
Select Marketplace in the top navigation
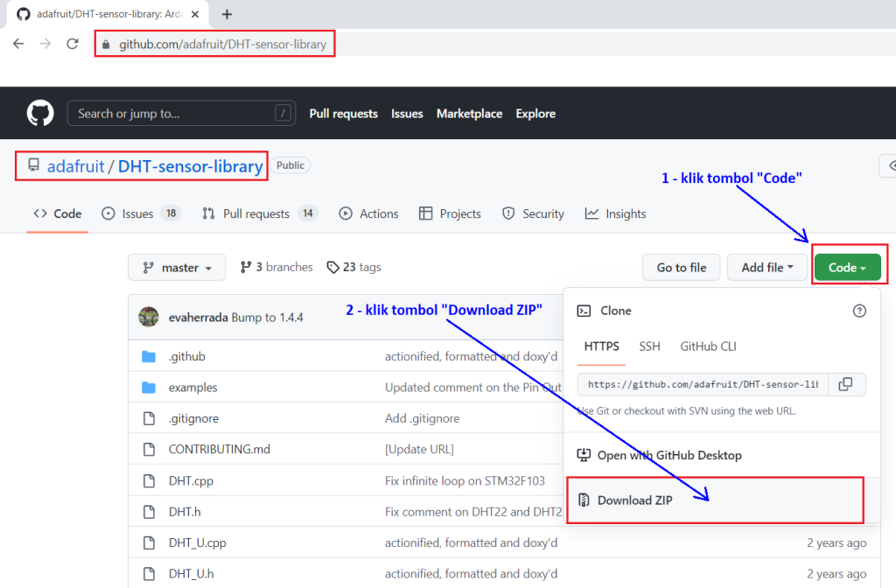(x=469, y=113)
